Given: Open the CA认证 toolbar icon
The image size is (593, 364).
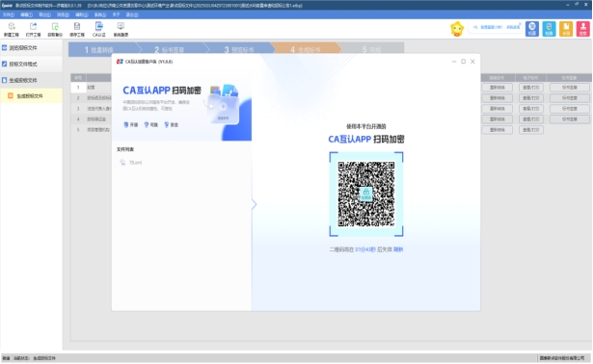Looking at the screenshot, I should [99, 29].
